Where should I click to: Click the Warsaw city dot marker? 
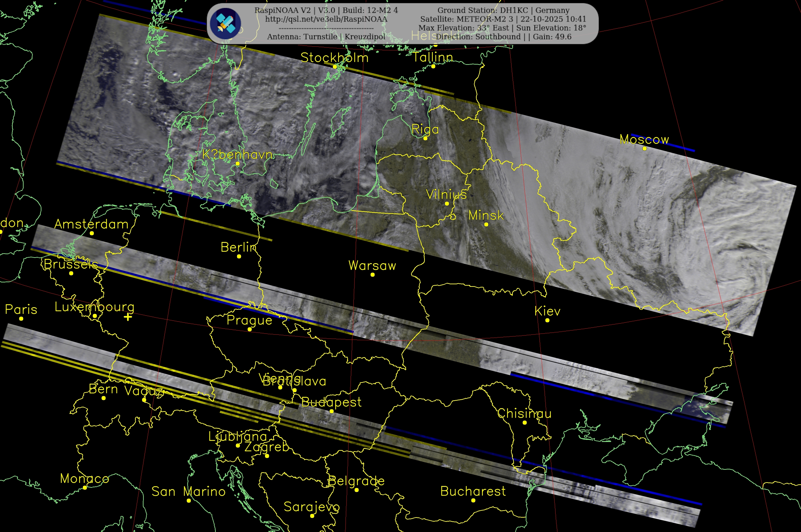(x=372, y=275)
